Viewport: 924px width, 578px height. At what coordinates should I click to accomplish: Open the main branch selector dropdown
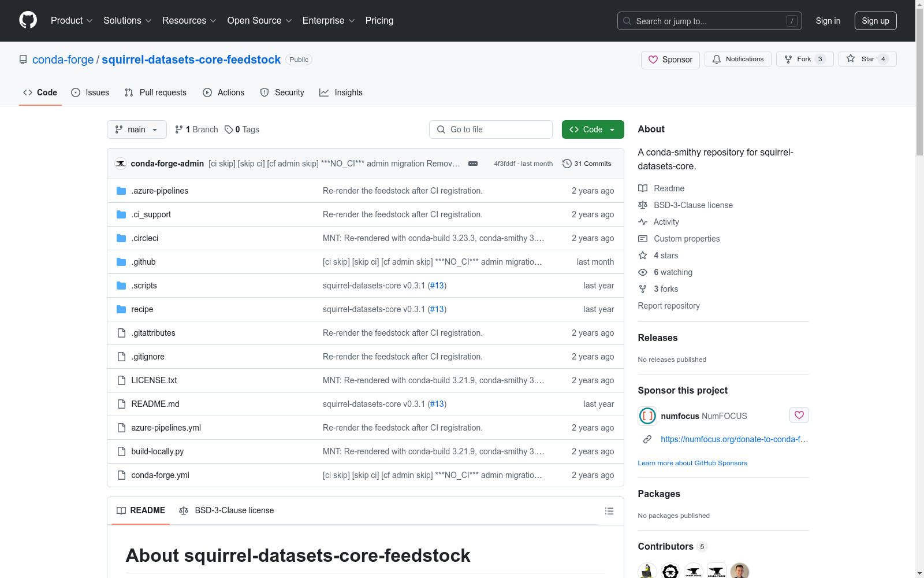coord(137,129)
